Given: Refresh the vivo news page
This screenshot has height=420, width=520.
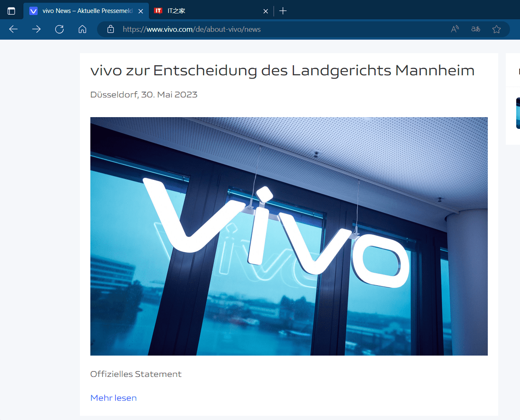Looking at the screenshot, I should click(x=59, y=29).
